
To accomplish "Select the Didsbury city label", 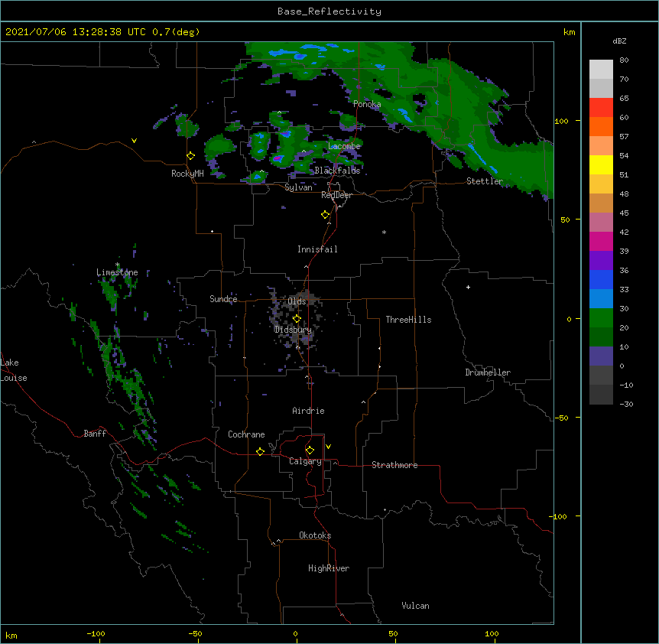I will click(294, 330).
